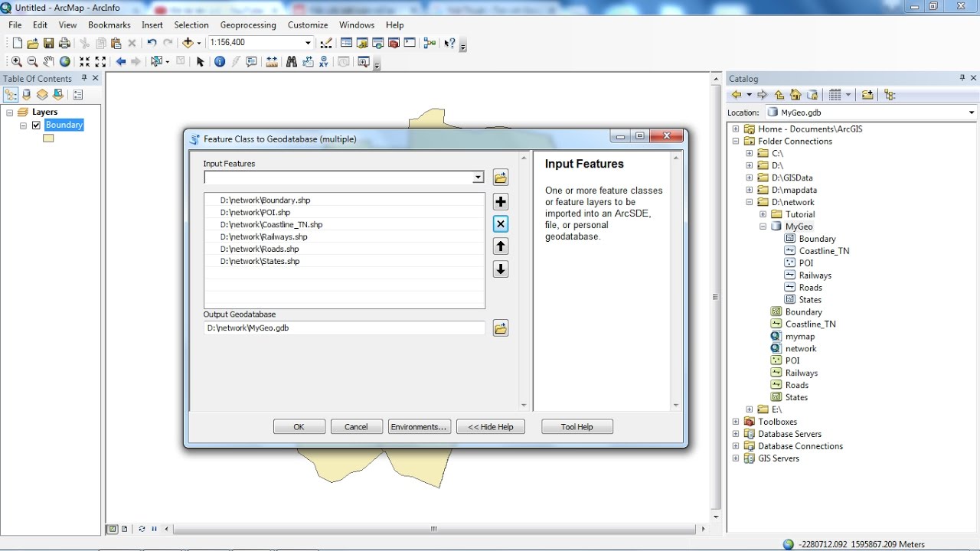Click Cancel in the tool dialog
The height and width of the screenshot is (551, 980).
[x=356, y=427]
